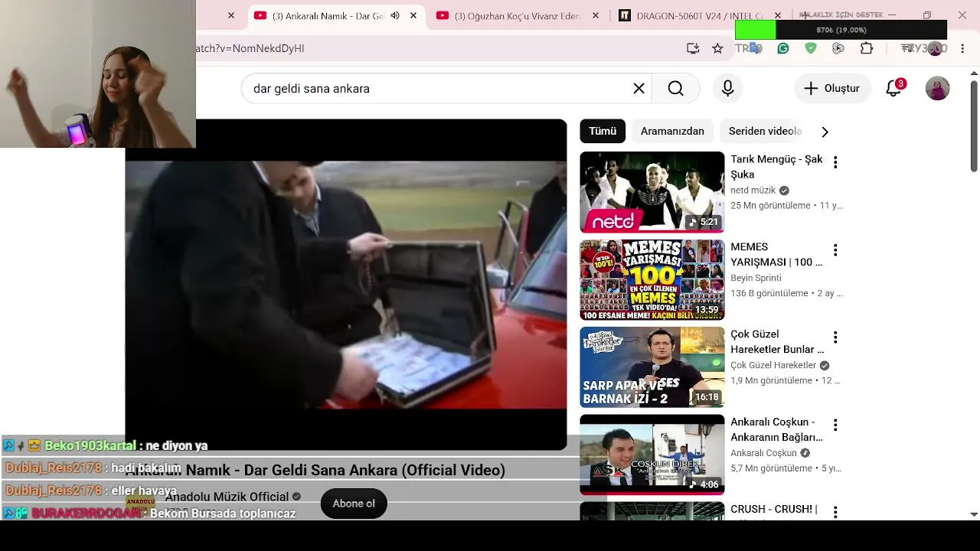This screenshot has height=551, width=980.
Task: Clear the YouTube search box text
Action: (x=639, y=89)
